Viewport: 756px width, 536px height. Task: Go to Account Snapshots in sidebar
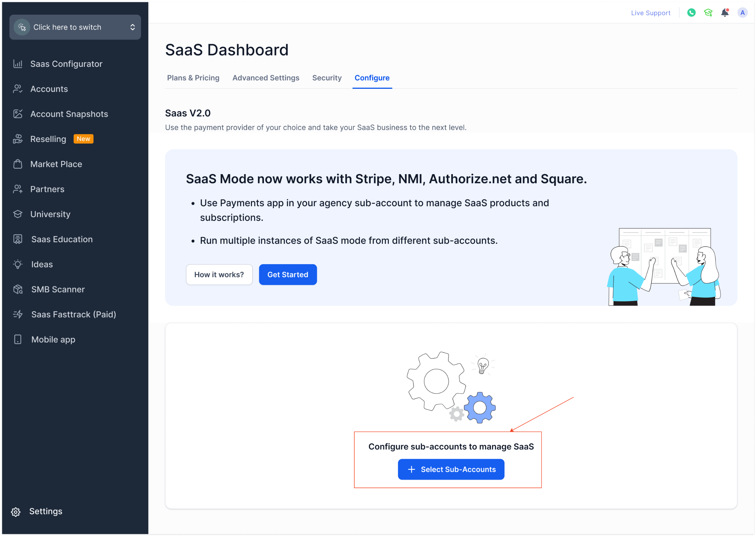pos(69,114)
